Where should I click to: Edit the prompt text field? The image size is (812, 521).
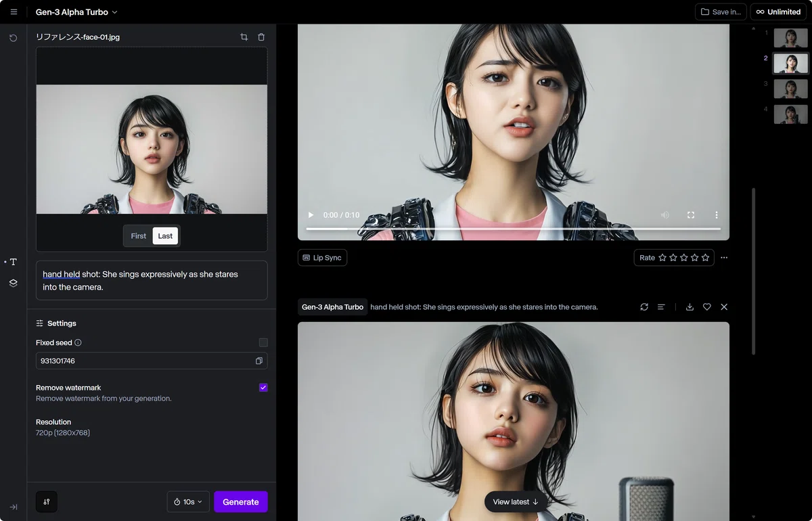[x=152, y=280]
